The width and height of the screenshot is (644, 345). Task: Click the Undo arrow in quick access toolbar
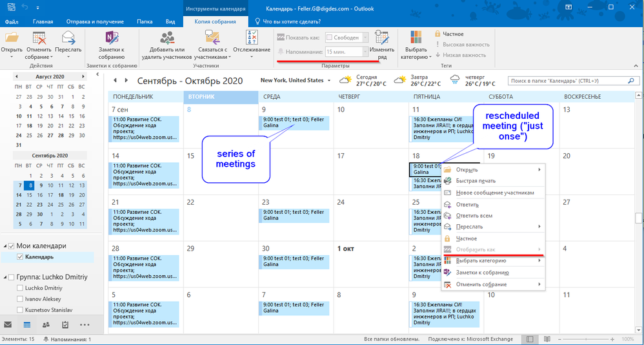pos(23,7)
